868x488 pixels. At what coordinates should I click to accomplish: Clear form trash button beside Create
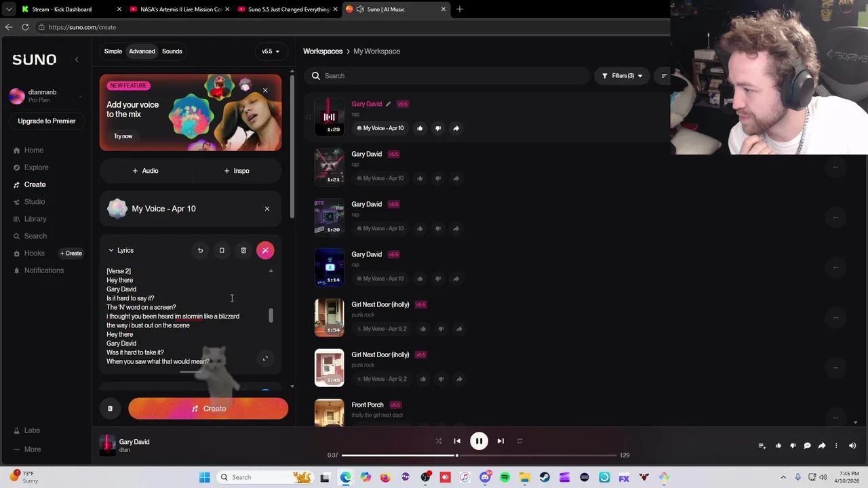coord(110,409)
